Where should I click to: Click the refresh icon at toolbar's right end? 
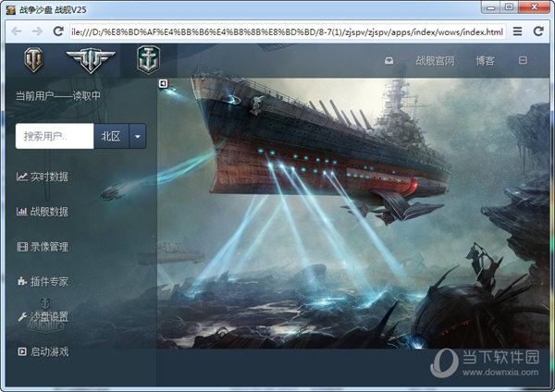click(x=538, y=31)
